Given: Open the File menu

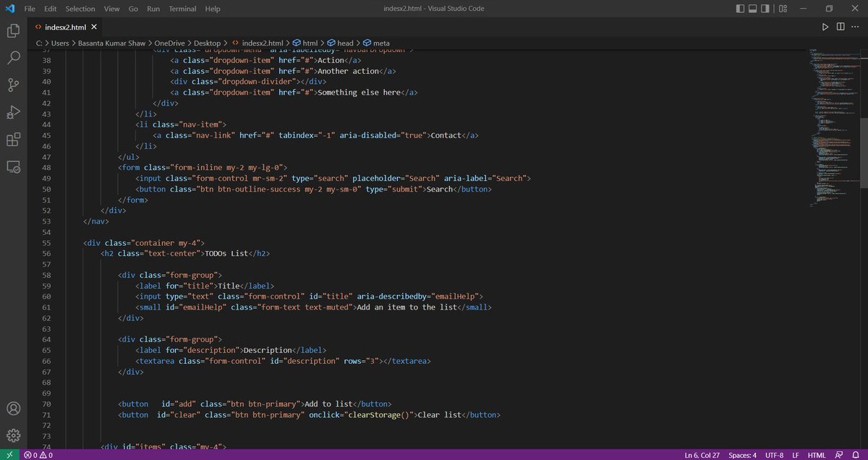Looking at the screenshot, I should point(30,9).
